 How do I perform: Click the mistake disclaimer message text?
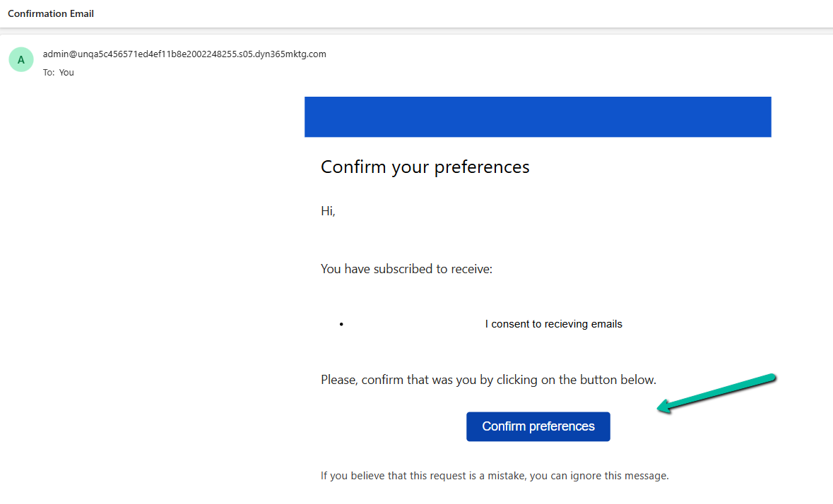(x=495, y=475)
